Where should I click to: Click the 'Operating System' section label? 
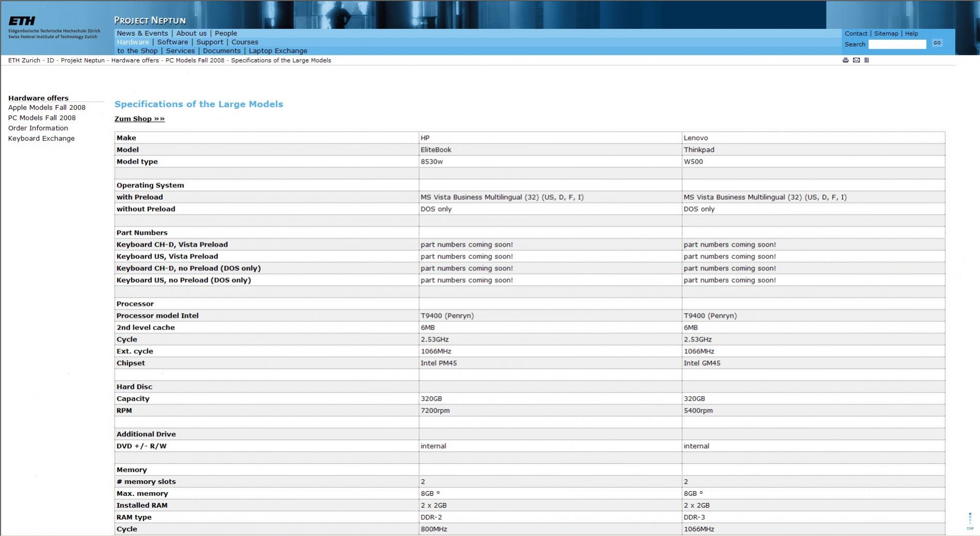click(150, 185)
